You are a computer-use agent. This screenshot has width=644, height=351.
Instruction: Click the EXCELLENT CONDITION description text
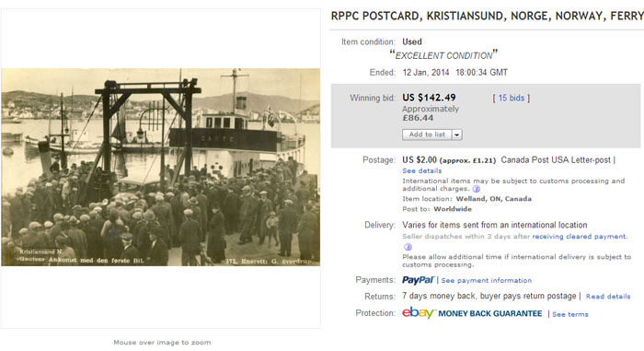443,55
